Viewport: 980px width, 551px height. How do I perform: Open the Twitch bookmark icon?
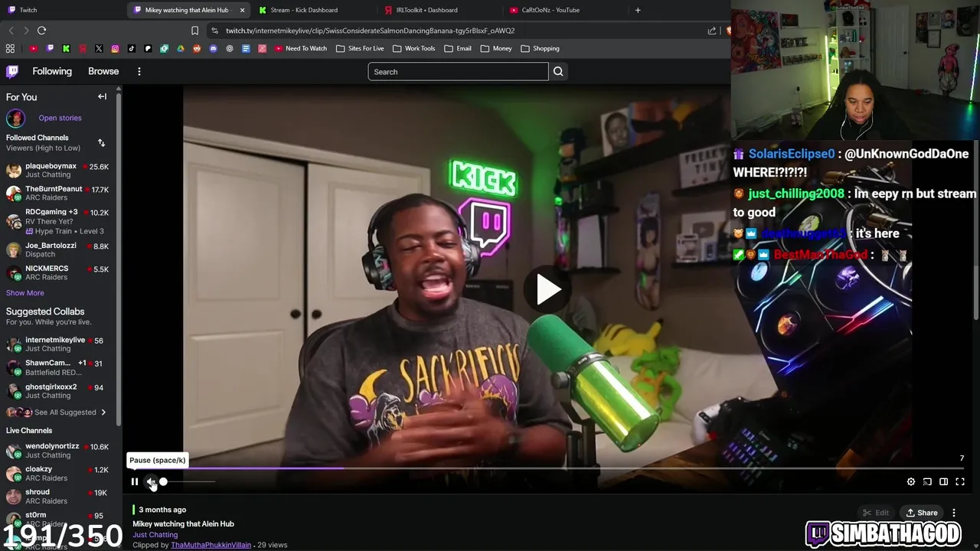(50, 48)
